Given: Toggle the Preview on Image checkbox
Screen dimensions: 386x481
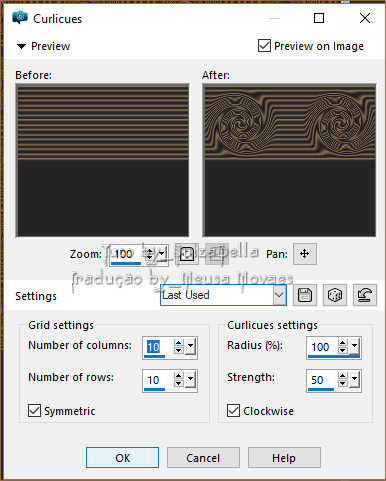Looking at the screenshot, I should pos(264,46).
